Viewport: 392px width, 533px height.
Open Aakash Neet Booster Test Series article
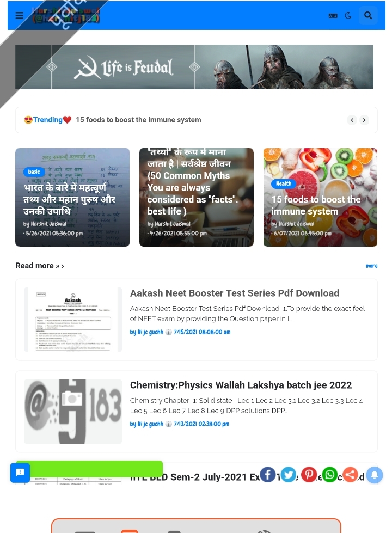click(x=235, y=293)
